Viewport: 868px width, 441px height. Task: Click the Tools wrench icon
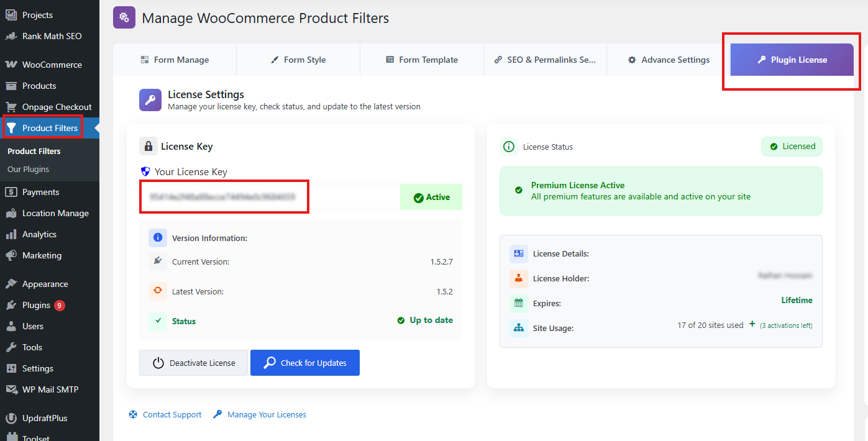coord(11,347)
